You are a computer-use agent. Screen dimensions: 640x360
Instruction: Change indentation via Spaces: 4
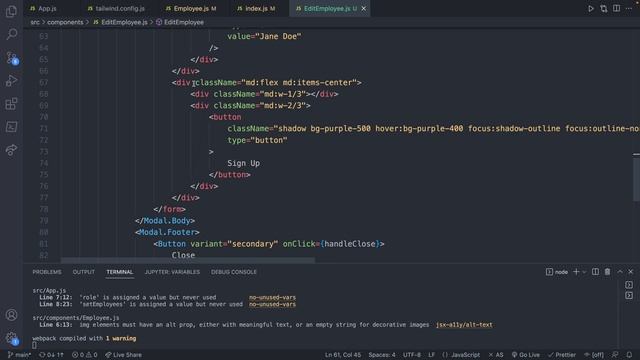pos(382,355)
